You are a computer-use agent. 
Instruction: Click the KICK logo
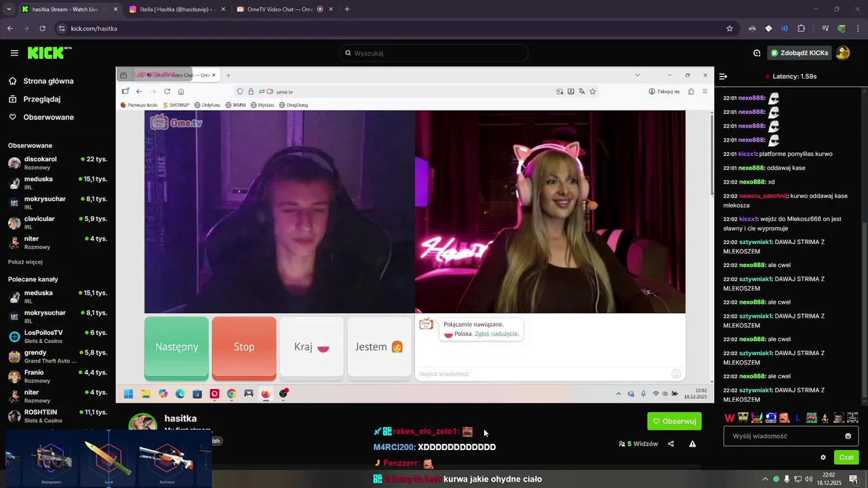click(x=50, y=53)
